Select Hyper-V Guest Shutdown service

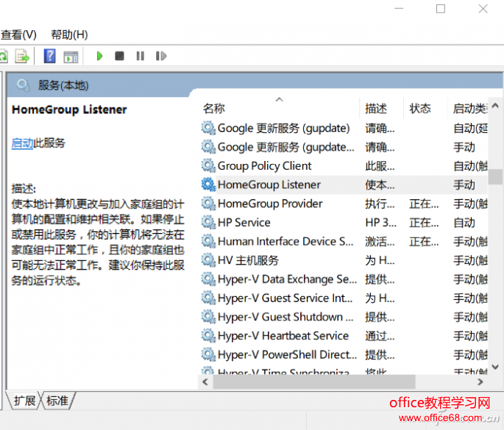tap(344, 317)
